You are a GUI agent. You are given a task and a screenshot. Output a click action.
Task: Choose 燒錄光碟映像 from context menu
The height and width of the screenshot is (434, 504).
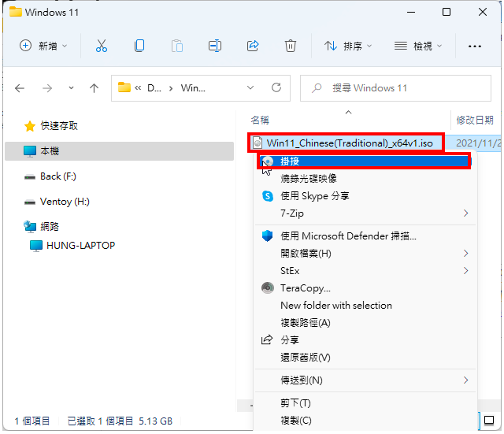click(x=365, y=179)
